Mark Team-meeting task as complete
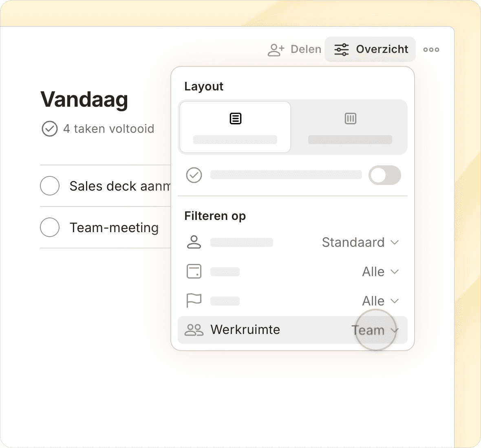The image size is (481, 448). pyautogui.click(x=50, y=227)
